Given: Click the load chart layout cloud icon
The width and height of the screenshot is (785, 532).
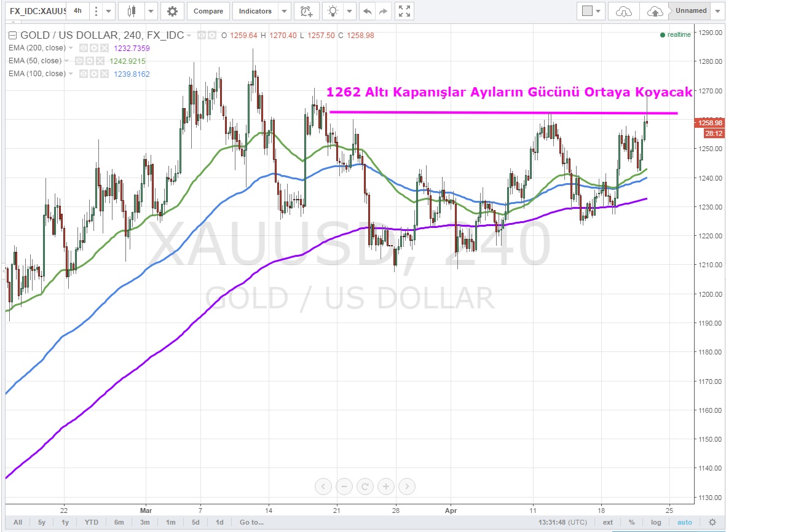Looking at the screenshot, I should coord(623,11).
